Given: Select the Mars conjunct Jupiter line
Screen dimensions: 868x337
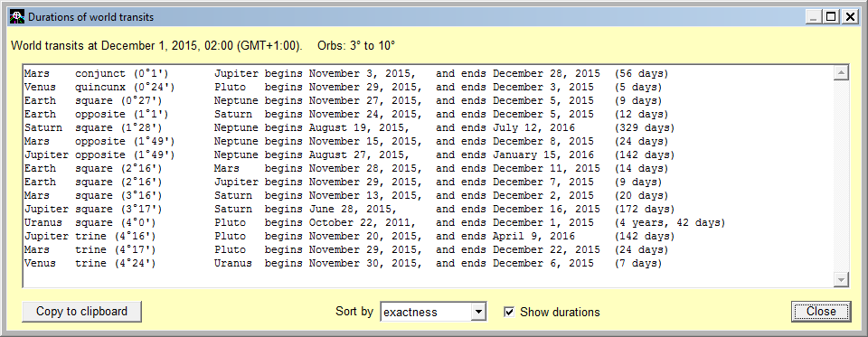Looking at the screenshot, I should [x=346, y=73].
